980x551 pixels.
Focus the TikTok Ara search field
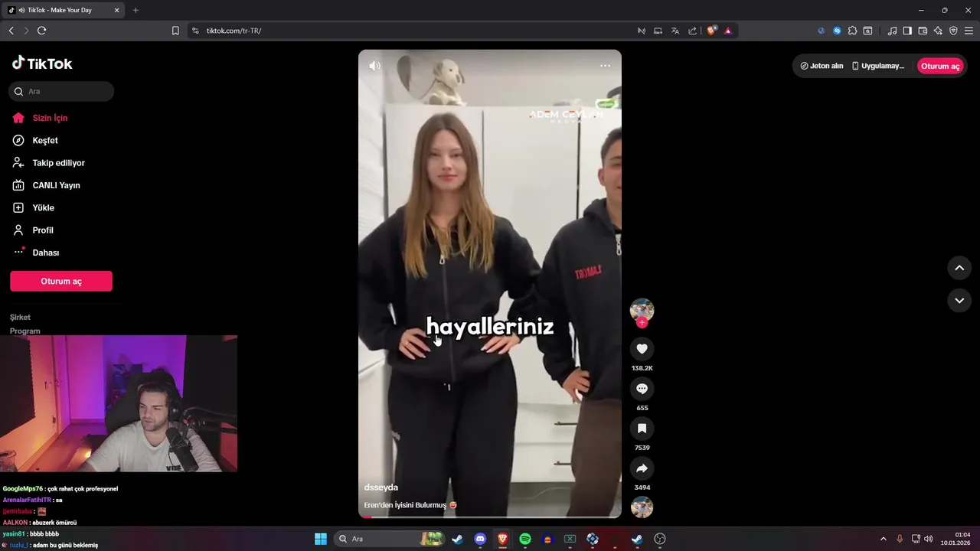click(x=61, y=91)
